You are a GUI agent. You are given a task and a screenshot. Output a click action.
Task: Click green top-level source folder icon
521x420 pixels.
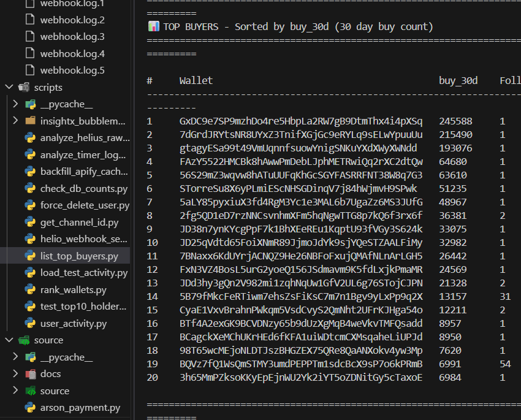(x=24, y=340)
